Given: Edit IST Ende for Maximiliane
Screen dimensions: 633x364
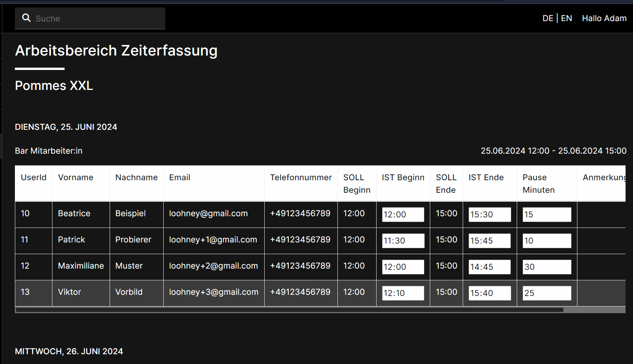Looking at the screenshot, I should (x=490, y=267).
